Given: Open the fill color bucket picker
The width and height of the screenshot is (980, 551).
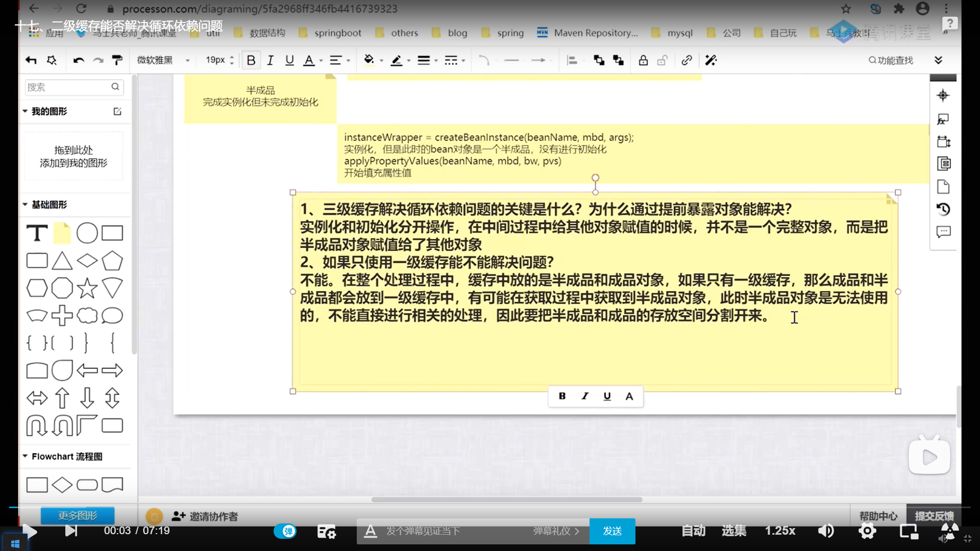Looking at the screenshot, I should [369, 60].
